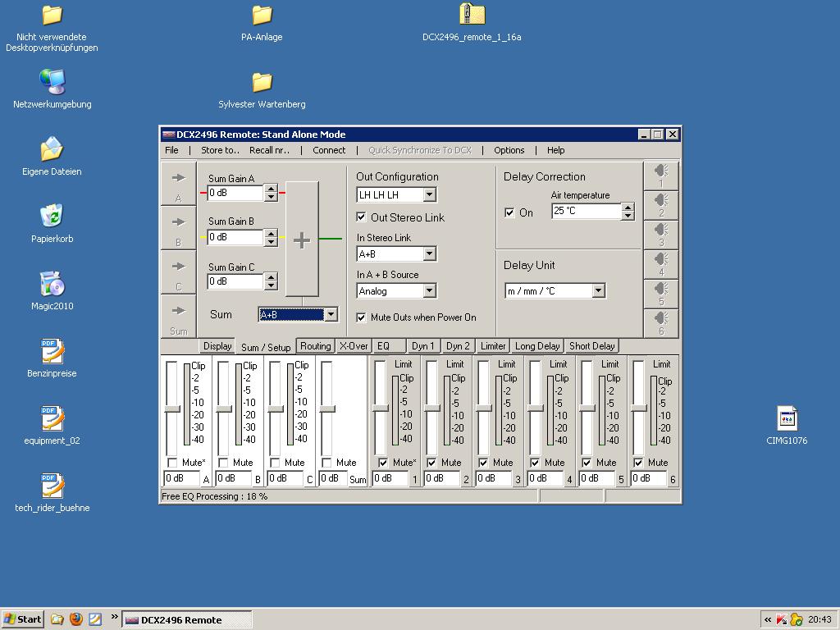Screen dimensions: 840x630
Task: Open the Long Delay tab
Action: click(537, 346)
